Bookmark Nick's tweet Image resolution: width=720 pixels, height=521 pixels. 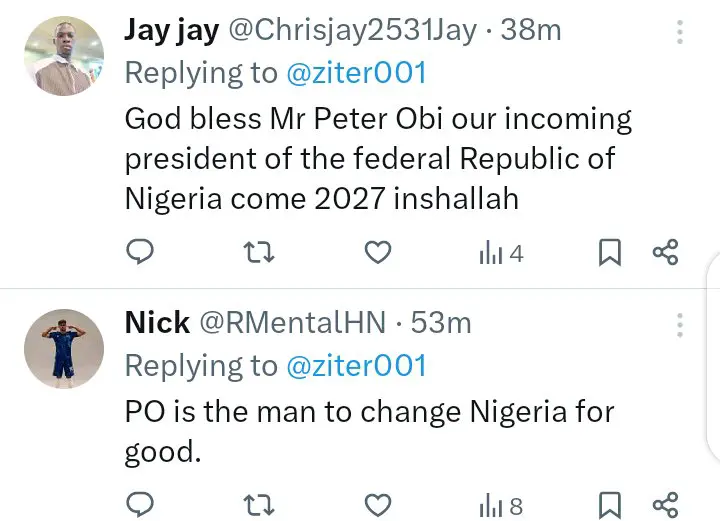click(x=609, y=505)
